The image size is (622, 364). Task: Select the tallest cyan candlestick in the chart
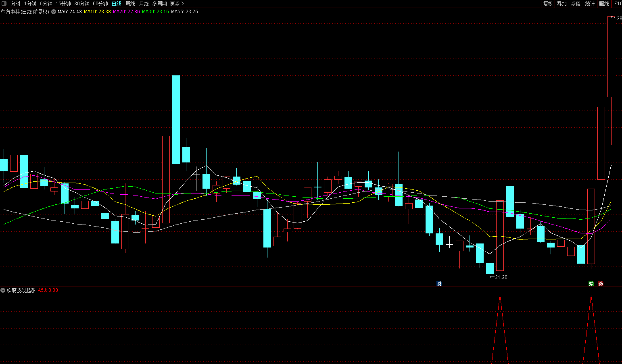coord(176,120)
